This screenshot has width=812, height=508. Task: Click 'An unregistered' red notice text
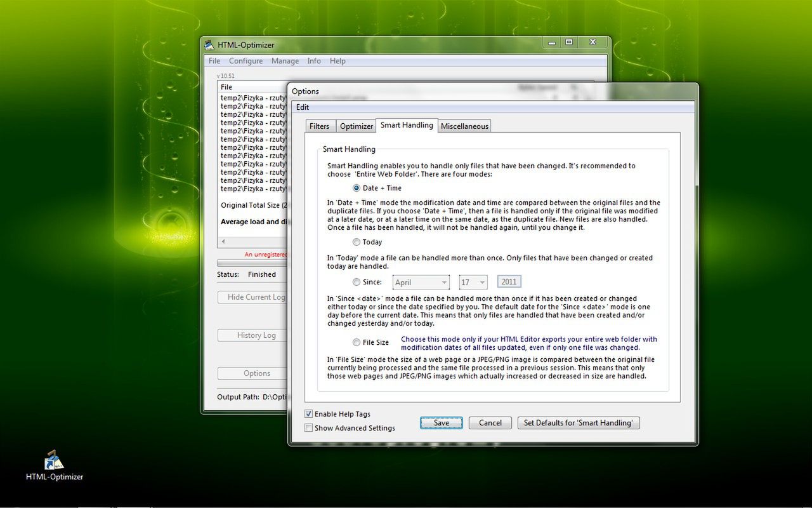[x=266, y=254]
